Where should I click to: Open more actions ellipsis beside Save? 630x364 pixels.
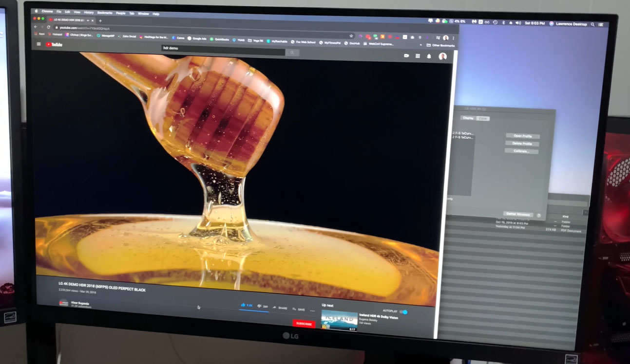click(312, 310)
